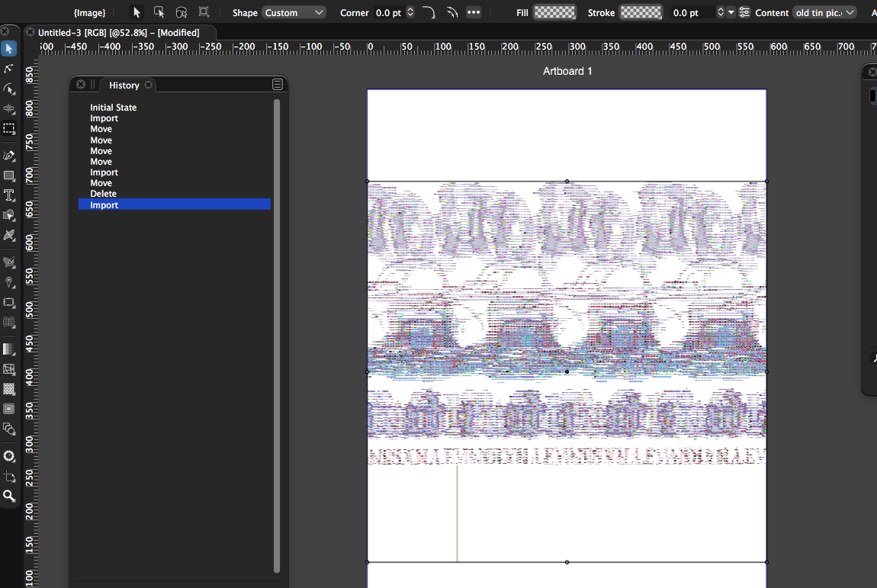
Task: Select the Rectangle shape tool
Action: [9, 175]
